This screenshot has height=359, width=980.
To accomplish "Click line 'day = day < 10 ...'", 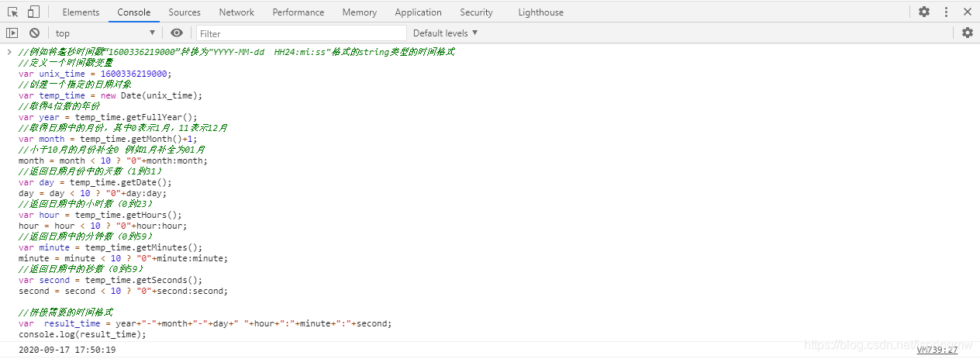I will tap(92, 193).
